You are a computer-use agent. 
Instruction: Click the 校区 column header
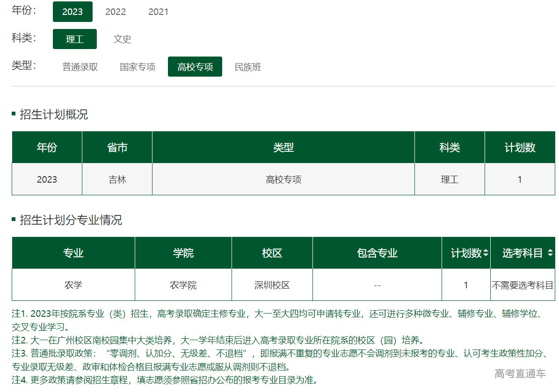tap(272, 253)
